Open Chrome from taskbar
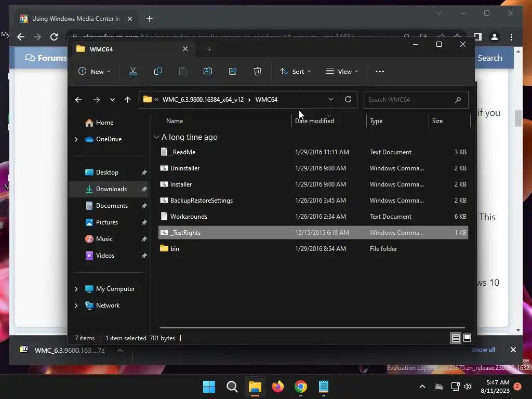 (301, 387)
